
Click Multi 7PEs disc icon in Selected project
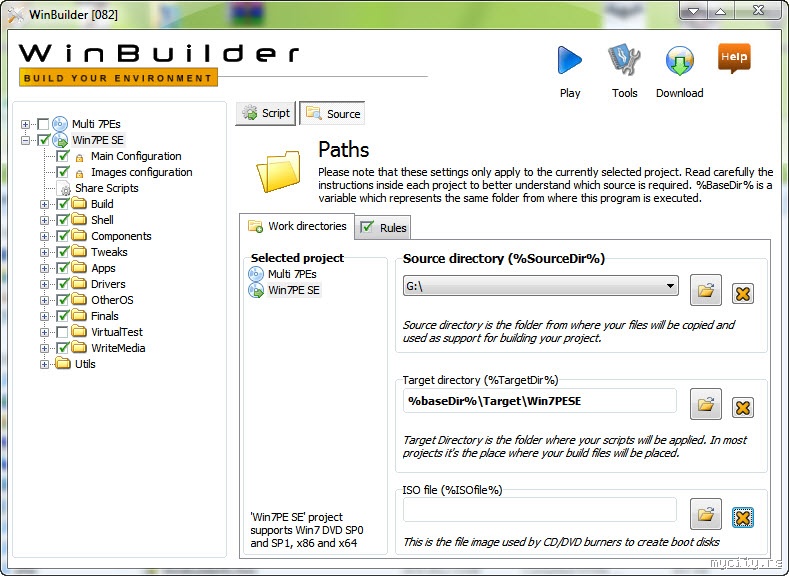256,274
